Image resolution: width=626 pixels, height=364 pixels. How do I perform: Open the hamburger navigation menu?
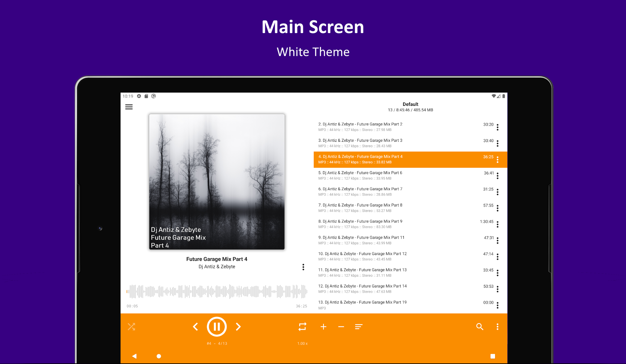[129, 107]
